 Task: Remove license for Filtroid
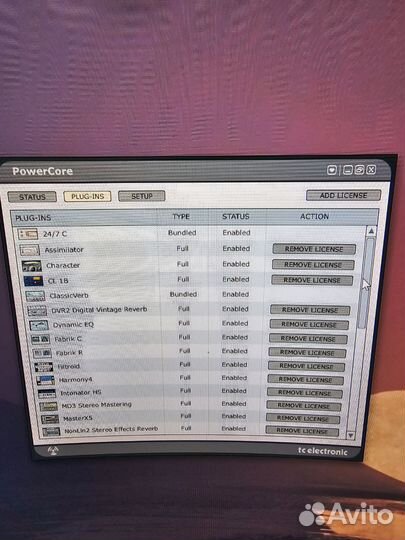pyautogui.click(x=306, y=366)
